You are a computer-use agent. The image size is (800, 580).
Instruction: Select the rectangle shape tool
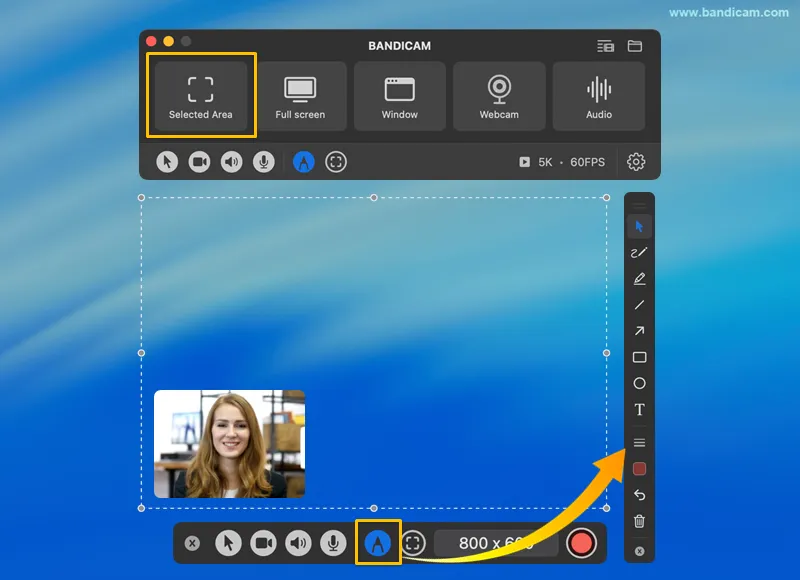pyautogui.click(x=639, y=357)
